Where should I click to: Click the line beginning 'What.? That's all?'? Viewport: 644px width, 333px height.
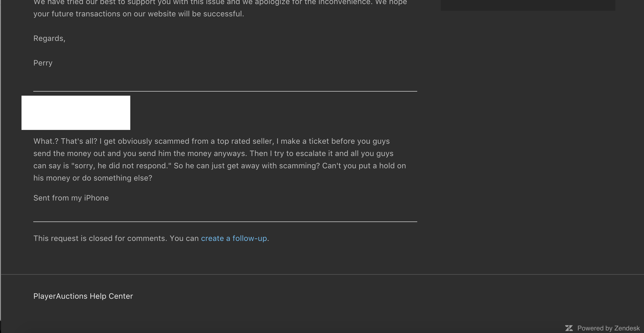[x=212, y=141]
